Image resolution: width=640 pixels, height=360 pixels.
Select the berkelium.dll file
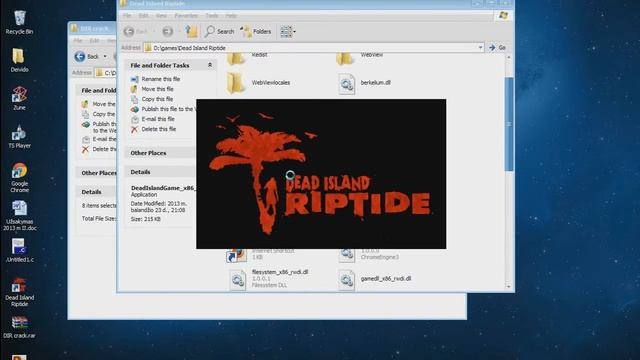[x=365, y=83]
